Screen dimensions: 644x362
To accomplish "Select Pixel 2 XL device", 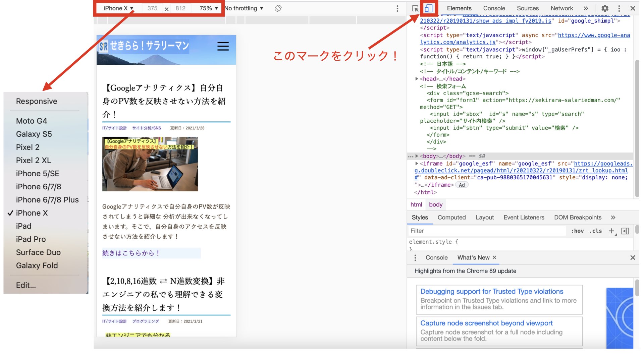I will coord(34,160).
